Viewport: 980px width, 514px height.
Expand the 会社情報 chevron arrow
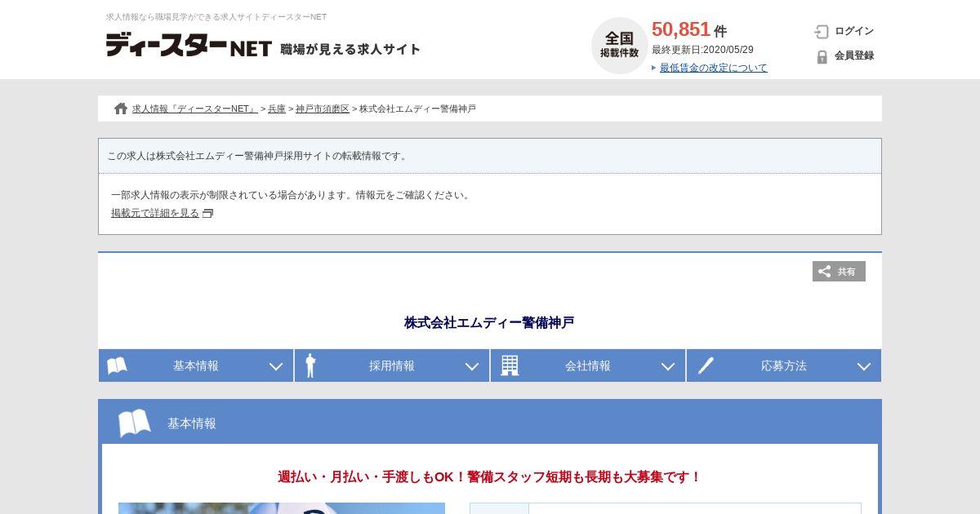click(668, 367)
